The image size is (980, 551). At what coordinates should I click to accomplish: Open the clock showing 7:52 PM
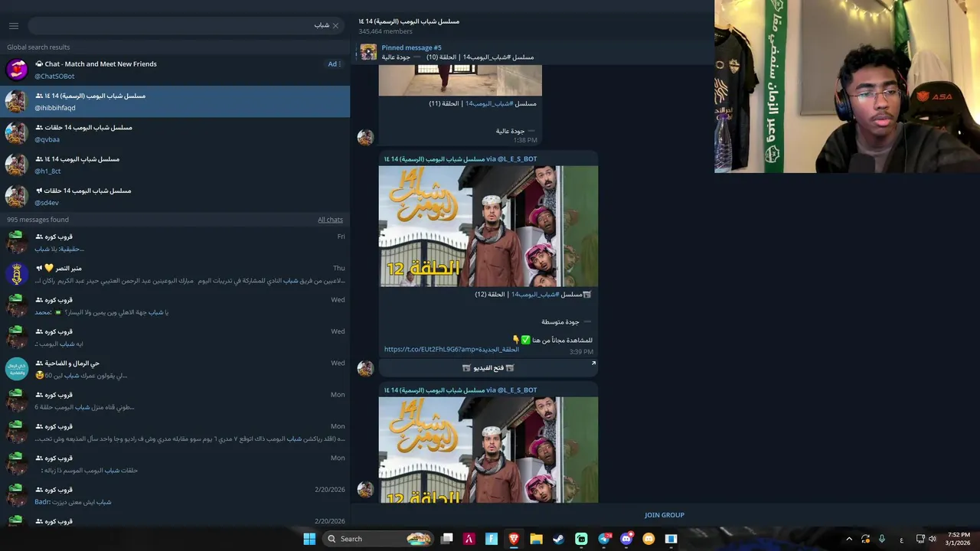point(959,539)
